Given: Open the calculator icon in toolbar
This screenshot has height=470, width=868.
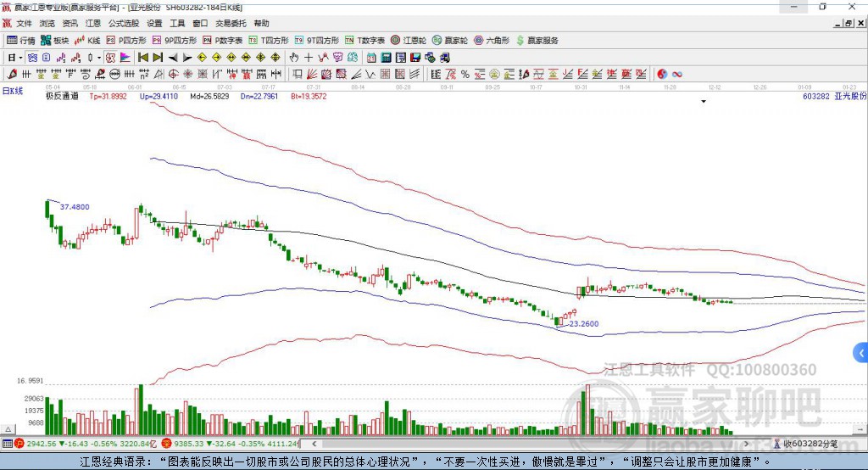Looking at the screenshot, I should [x=386, y=58].
